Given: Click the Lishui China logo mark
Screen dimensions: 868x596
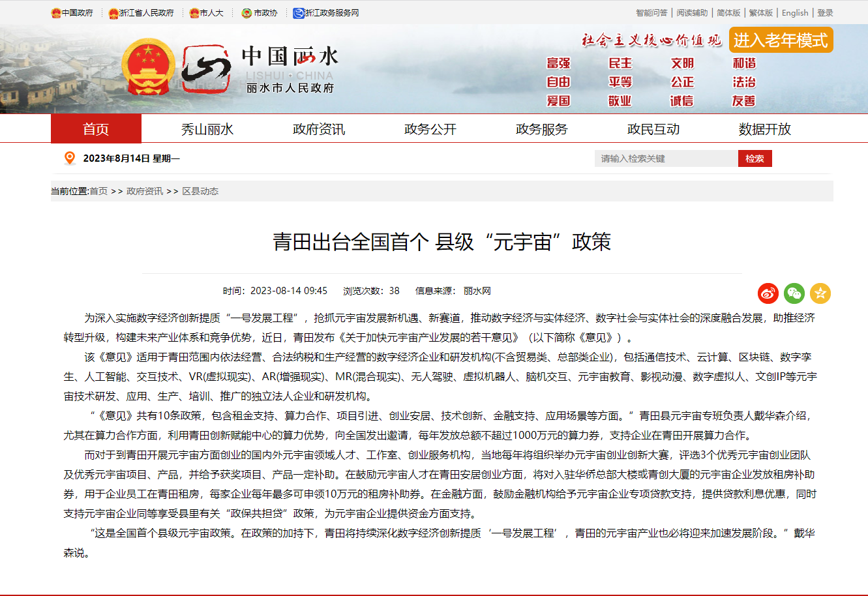Looking at the screenshot, I should point(207,70).
